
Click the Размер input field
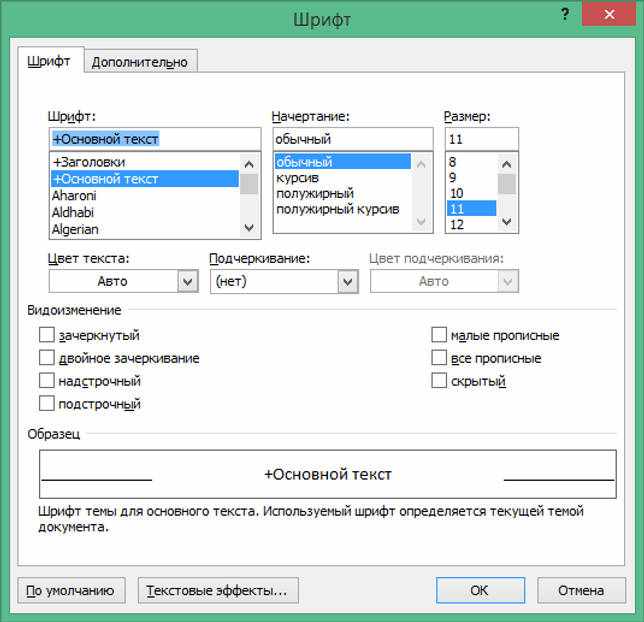482,139
